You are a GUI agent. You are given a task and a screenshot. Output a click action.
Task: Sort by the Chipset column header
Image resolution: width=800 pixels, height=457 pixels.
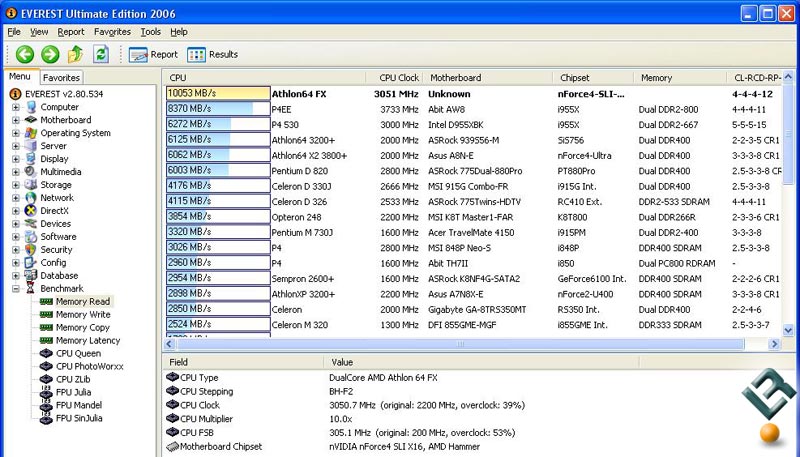(593, 78)
